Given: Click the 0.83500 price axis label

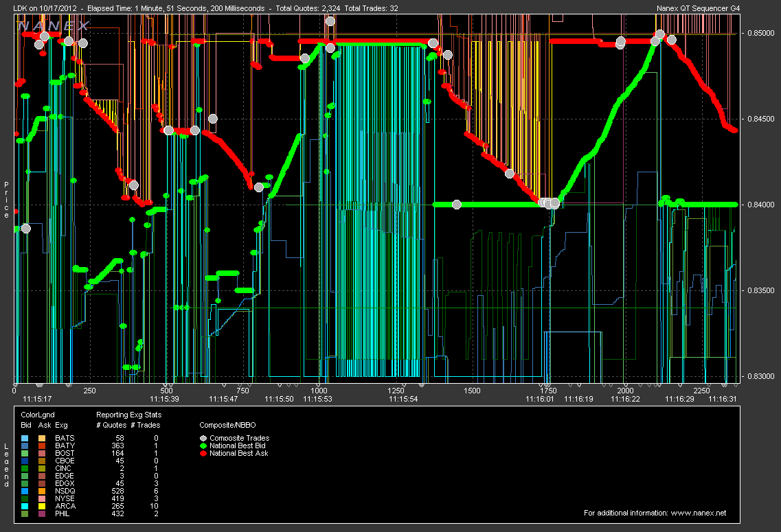Looking at the screenshot, I should click(760, 290).
